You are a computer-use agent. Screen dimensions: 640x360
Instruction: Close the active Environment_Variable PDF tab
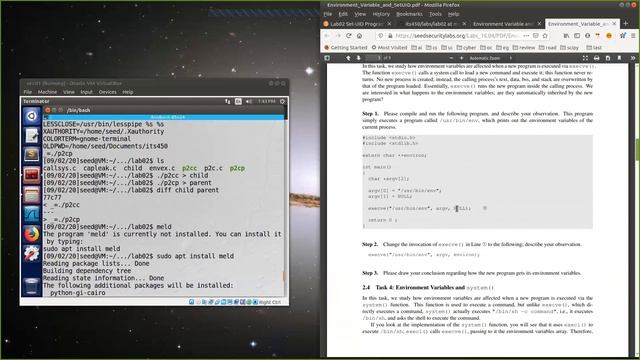(x=614, y=24)
